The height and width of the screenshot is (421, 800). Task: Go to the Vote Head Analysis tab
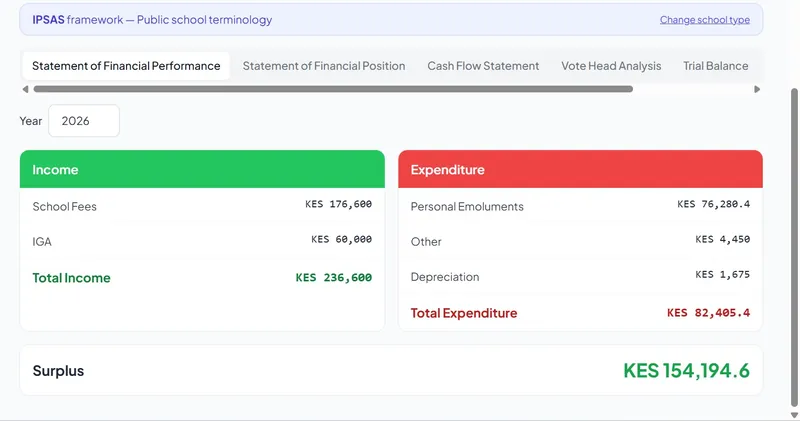click(x=611, y=66)
